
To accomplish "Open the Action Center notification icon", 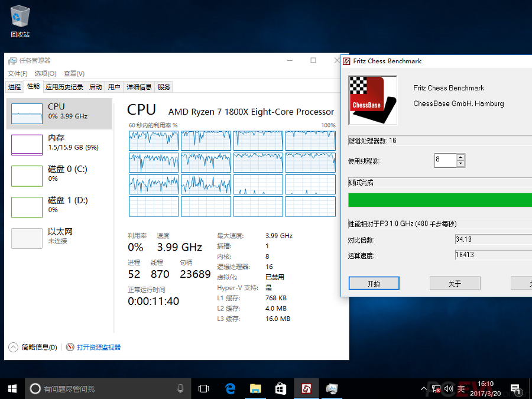I will (x=515, y=388).
